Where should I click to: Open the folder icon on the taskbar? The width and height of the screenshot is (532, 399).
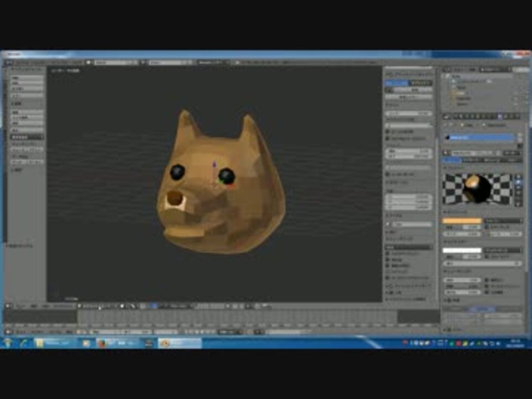[40, 344]
